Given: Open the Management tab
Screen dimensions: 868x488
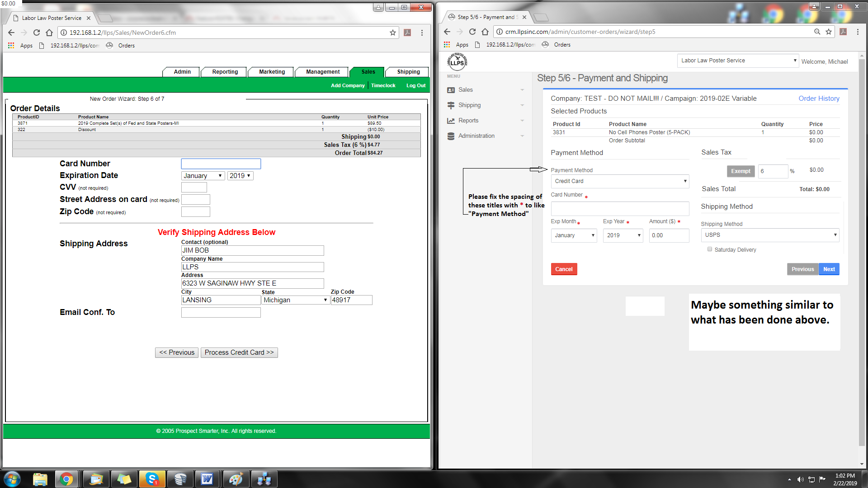Looking at the screenshot, I should (x=322, y=72).
